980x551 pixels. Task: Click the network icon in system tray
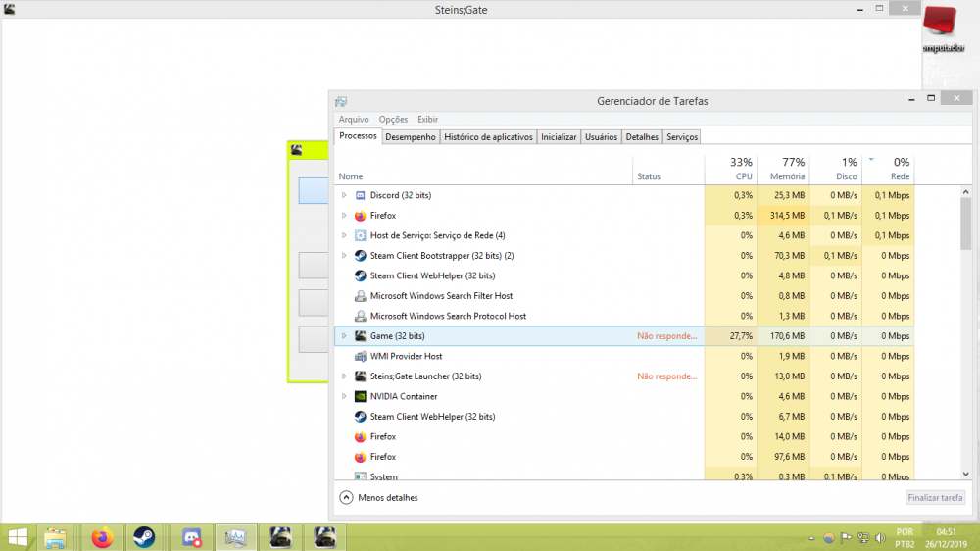[863, 538]
